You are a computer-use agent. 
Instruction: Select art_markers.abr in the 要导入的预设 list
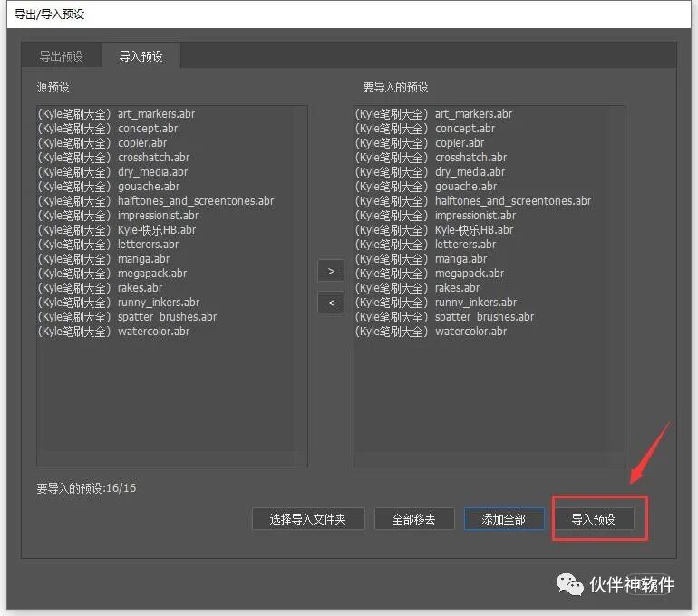(434, 114)
